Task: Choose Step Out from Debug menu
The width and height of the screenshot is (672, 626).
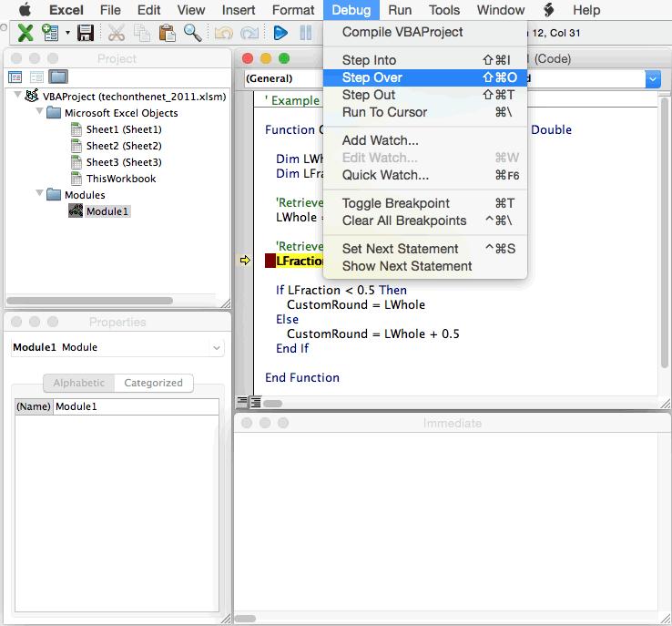Action: tap(424, 95)
